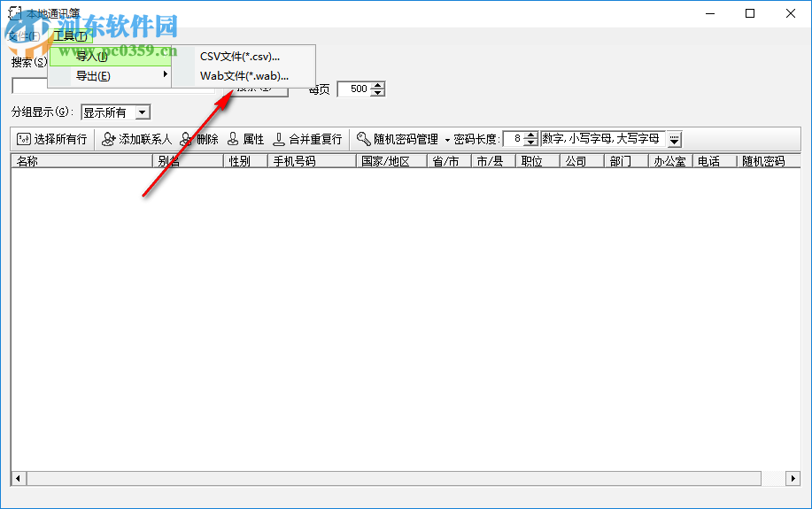Open the 工具(T) menu
812x509 pixels.
(71, 35)
